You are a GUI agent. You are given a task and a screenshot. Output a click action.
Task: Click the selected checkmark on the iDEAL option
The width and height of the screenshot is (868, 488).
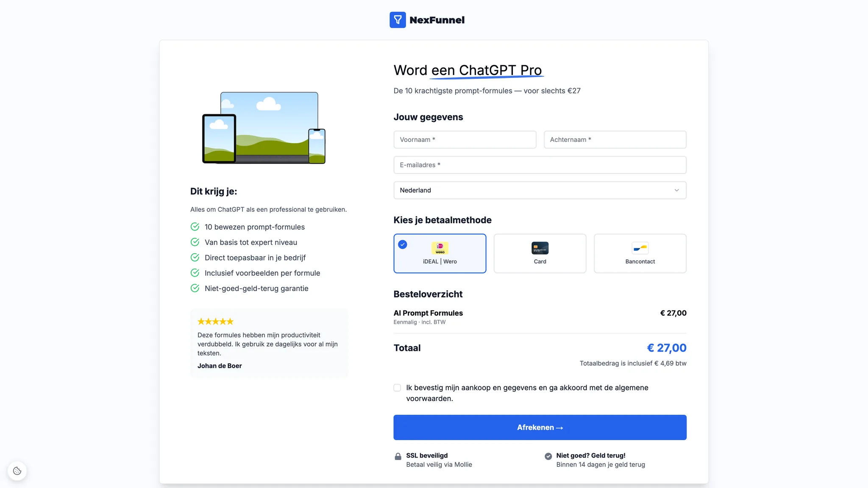(x=403, y=244)
